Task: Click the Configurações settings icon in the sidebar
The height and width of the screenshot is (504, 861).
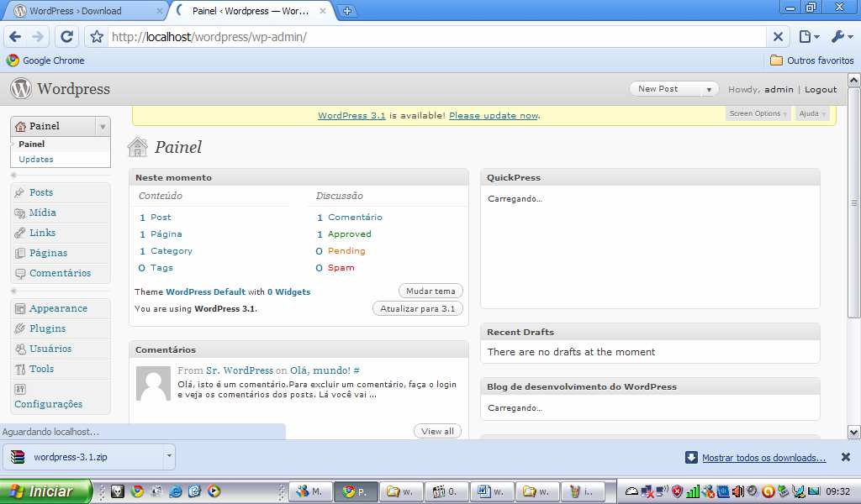Action: point(20,390)
